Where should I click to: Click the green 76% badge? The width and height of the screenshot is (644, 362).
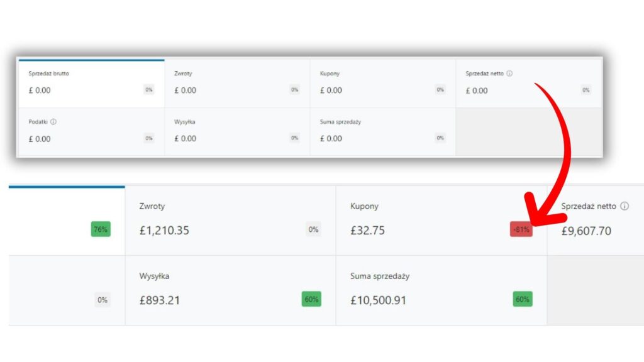[x=101, y=230]
